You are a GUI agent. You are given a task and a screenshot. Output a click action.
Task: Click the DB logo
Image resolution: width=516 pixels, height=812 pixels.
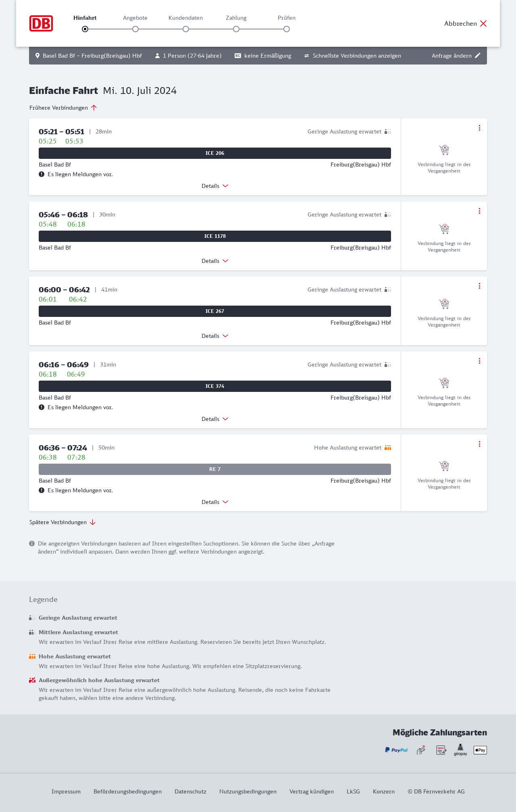[41, 23]
